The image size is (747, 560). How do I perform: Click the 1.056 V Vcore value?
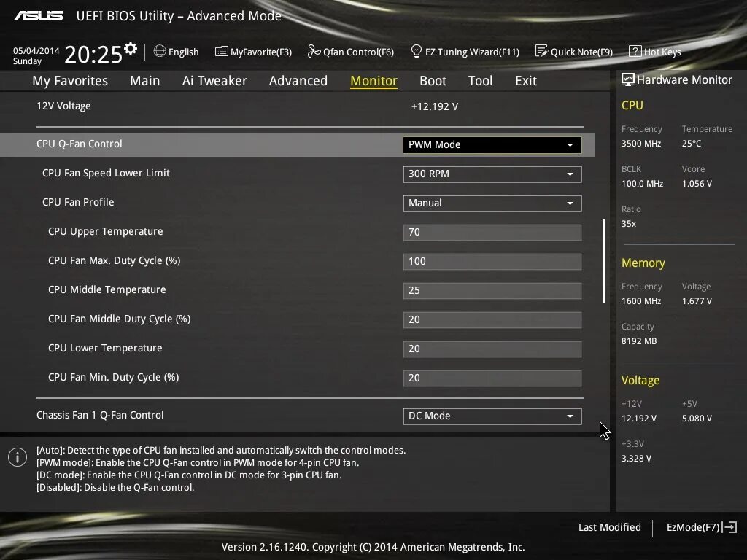point(697,183)
